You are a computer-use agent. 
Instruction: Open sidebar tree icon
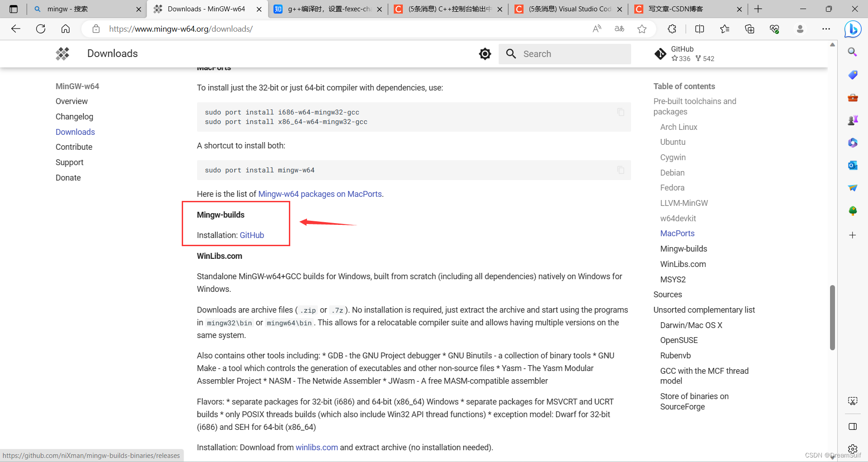pos(853,211)
